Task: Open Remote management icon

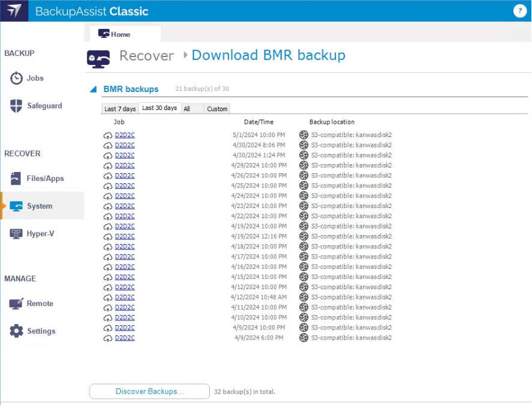Action: (x=16, y=304)
